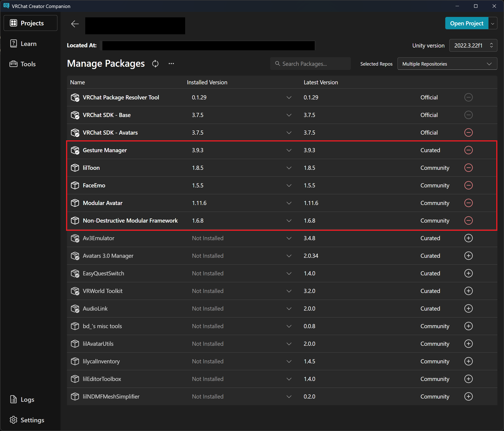Image resolution: width=504 pixels, height=431 pixels.
Task: Add the lilEditorToolbox package
Action: tap(468, 379)
